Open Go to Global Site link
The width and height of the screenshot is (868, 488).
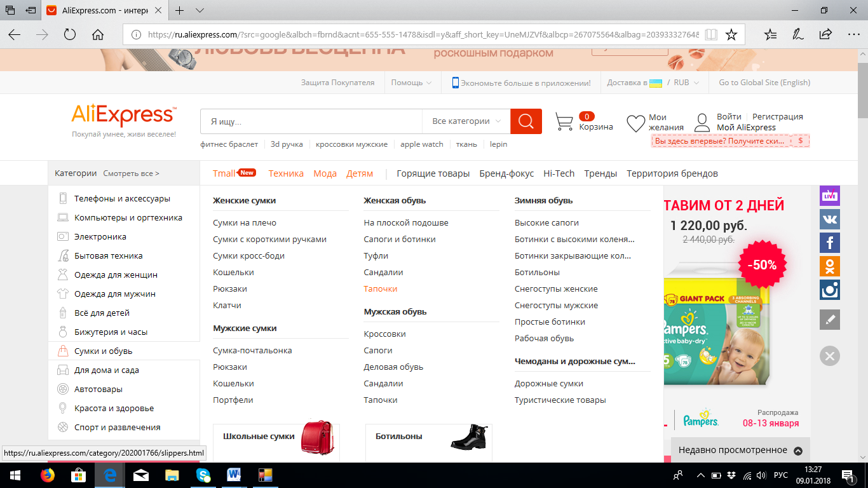(x=764, y=83)
